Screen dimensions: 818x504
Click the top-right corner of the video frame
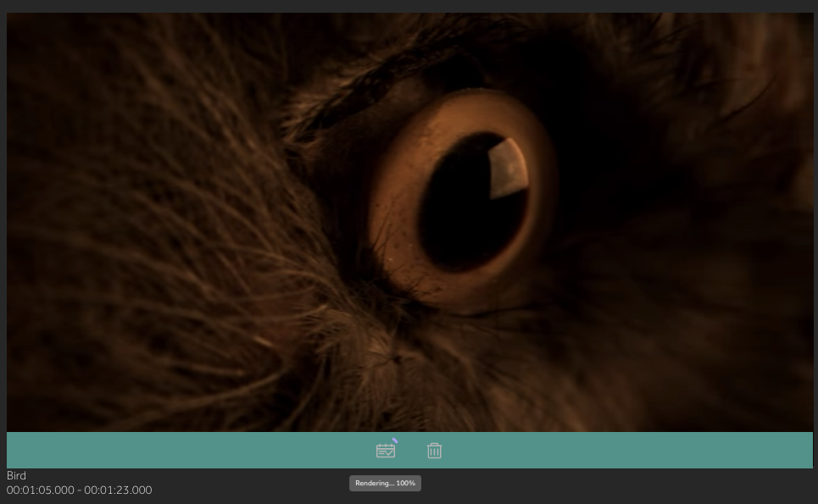click(801, 24)
